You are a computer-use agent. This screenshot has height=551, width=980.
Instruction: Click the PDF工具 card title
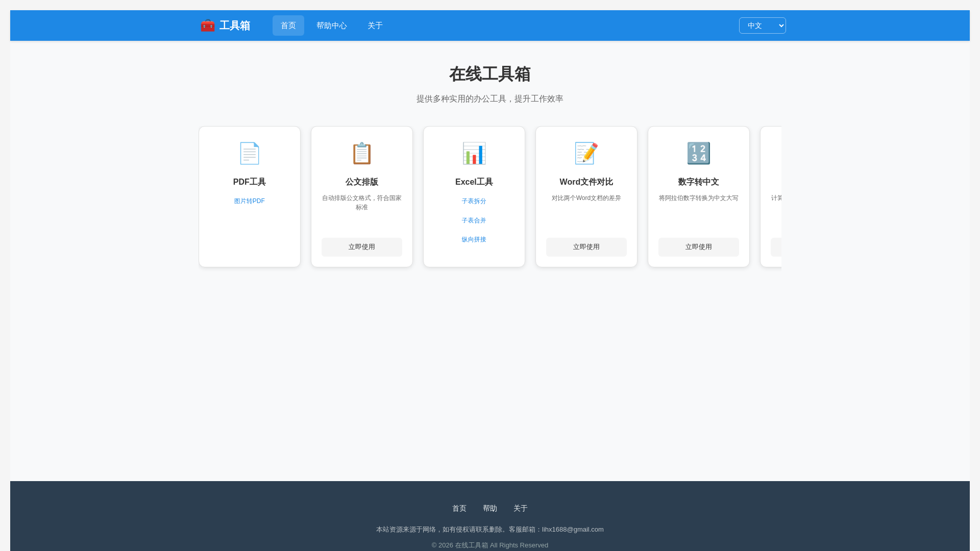[250, 182]
